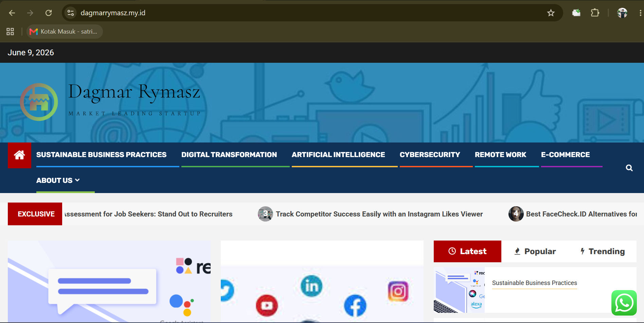Screen dimensions: 644x323
Task: Open the Chrome three-dot menu
Action: (x=640, y=13)
